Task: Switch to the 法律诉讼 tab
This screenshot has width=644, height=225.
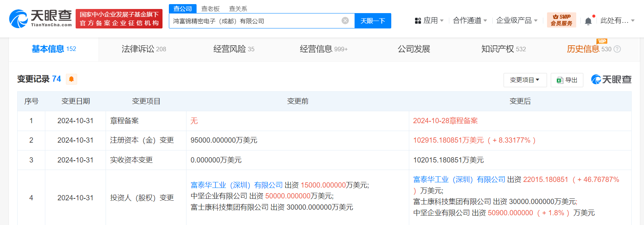Action: point(143,49)
